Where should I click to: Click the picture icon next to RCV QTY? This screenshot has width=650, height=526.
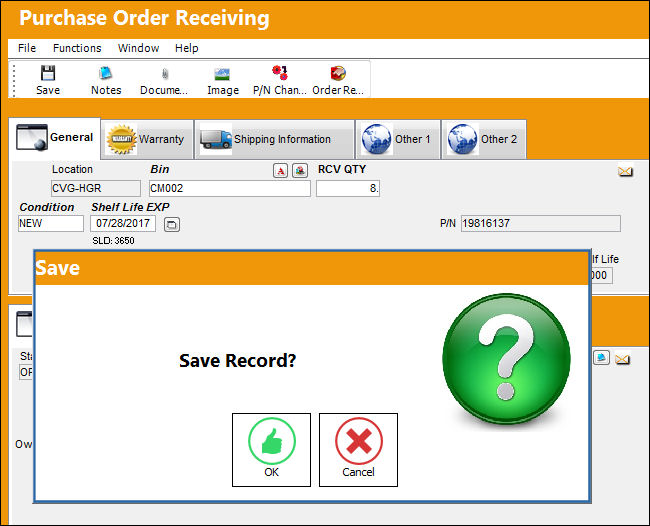click(300, 170)
